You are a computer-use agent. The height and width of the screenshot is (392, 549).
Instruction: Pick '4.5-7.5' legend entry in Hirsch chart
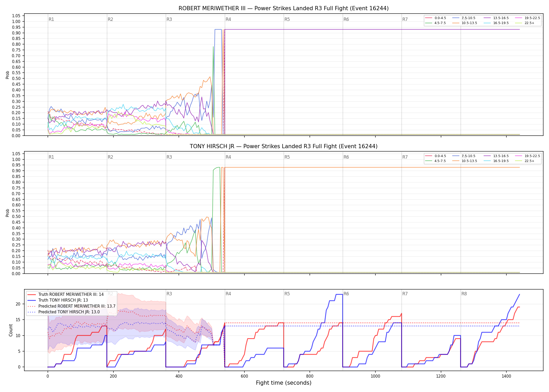436,161
